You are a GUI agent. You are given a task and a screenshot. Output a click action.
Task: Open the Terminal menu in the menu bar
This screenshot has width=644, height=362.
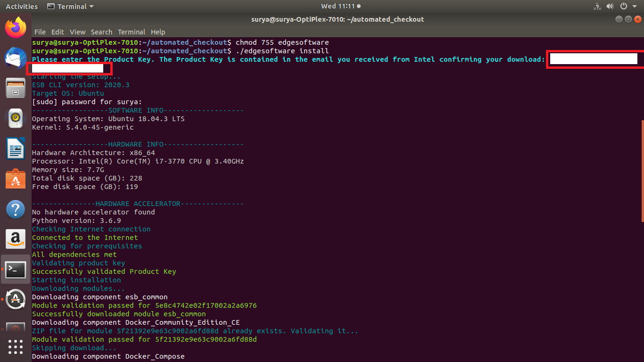(132, 32)
